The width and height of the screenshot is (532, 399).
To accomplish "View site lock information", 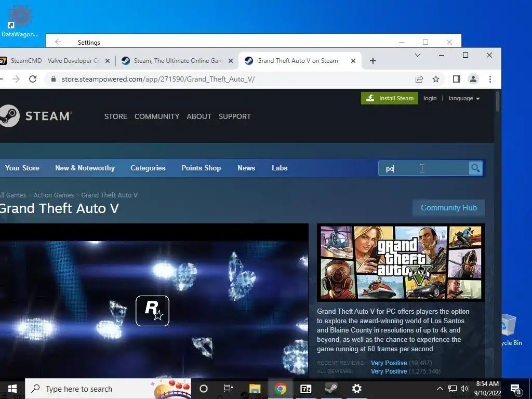I will [x=54, y=79].
